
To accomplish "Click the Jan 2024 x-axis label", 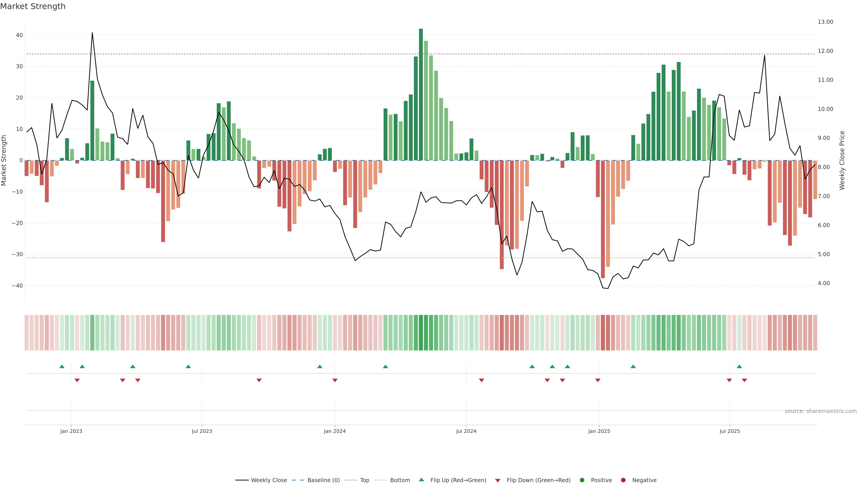I will pyautogui.click(x=335, y=431).
